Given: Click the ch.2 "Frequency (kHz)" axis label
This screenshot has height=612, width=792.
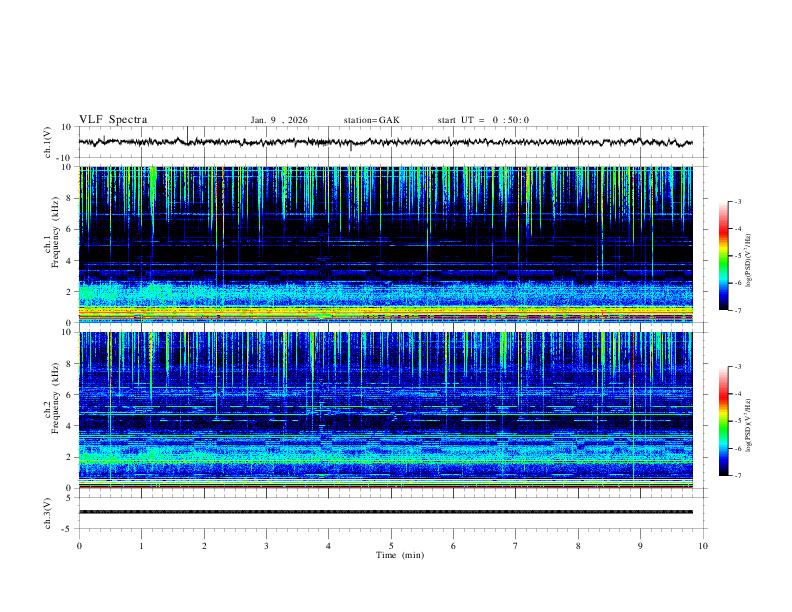Looking at the screenshot, I should coord(55,398).
